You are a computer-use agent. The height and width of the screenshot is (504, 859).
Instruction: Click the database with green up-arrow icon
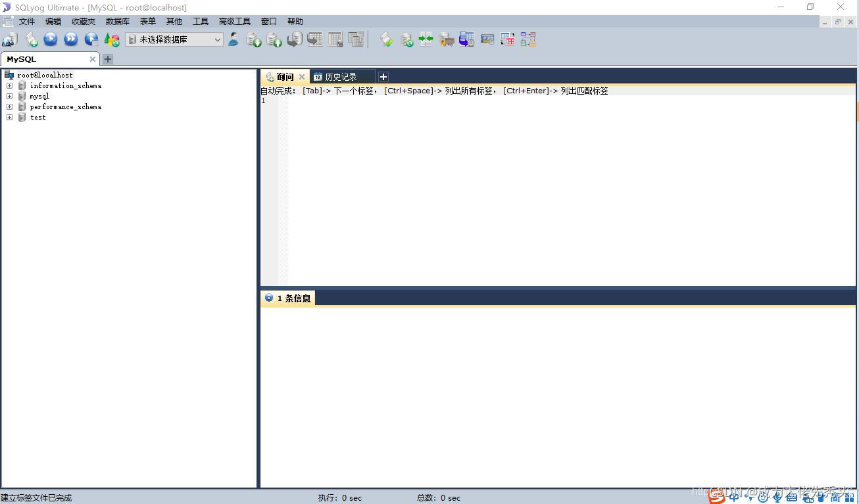(x=274, y=39)
